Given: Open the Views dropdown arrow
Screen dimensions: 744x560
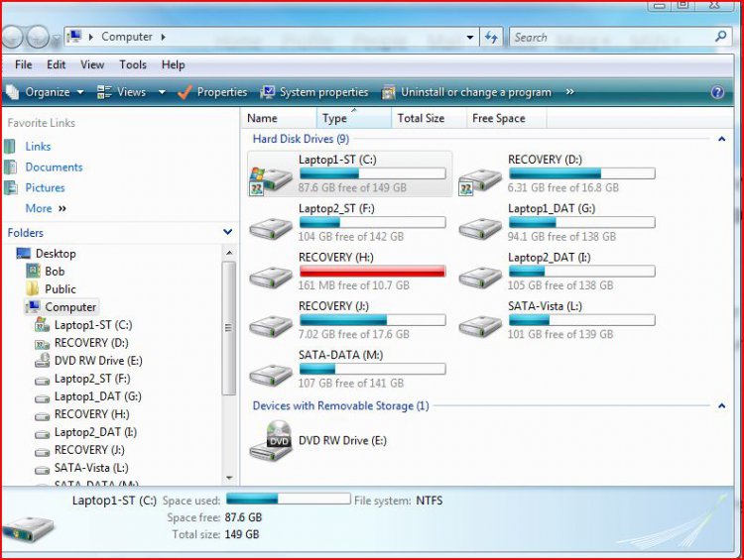Looking at the screenshot, I should pos(162,92).
